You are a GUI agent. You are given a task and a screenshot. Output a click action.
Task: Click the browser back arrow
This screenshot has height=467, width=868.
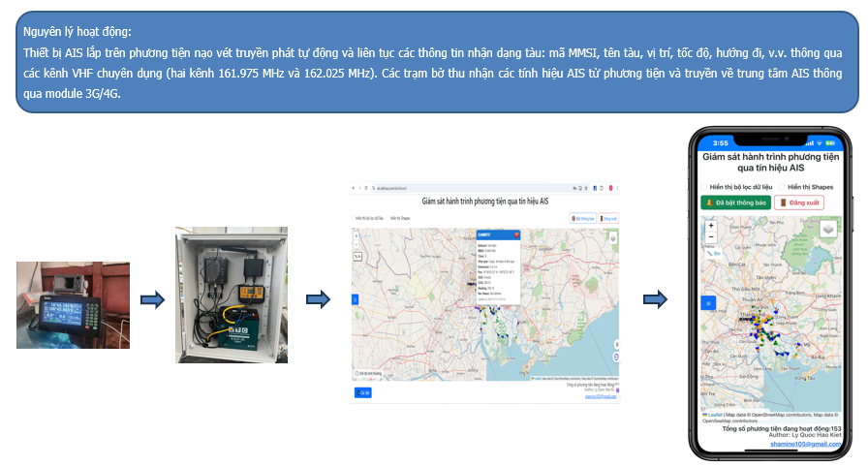pyautogui.click(x=354, y=188)
